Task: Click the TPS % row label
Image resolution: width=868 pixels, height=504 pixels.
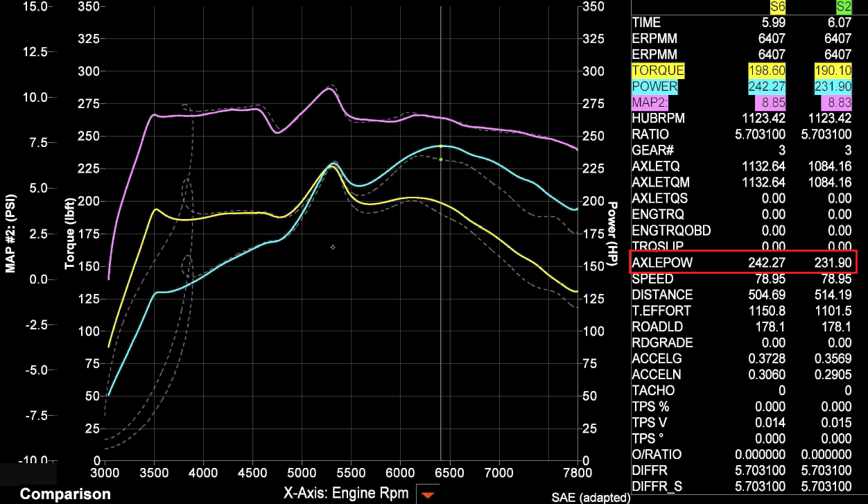Action: (x=650, y=406)
